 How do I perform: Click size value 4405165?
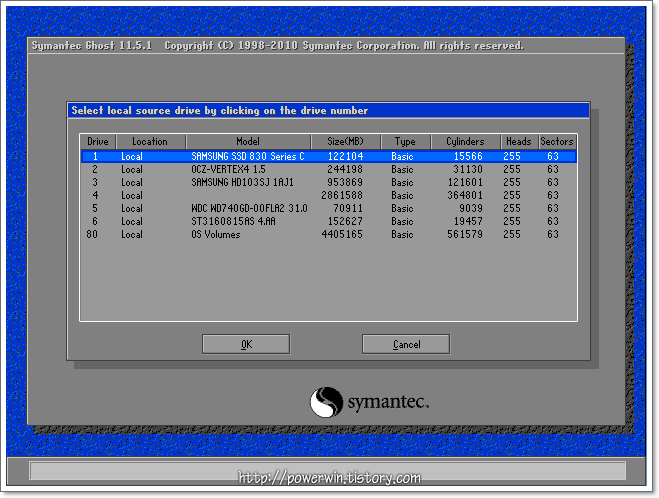tap(342, 235)
